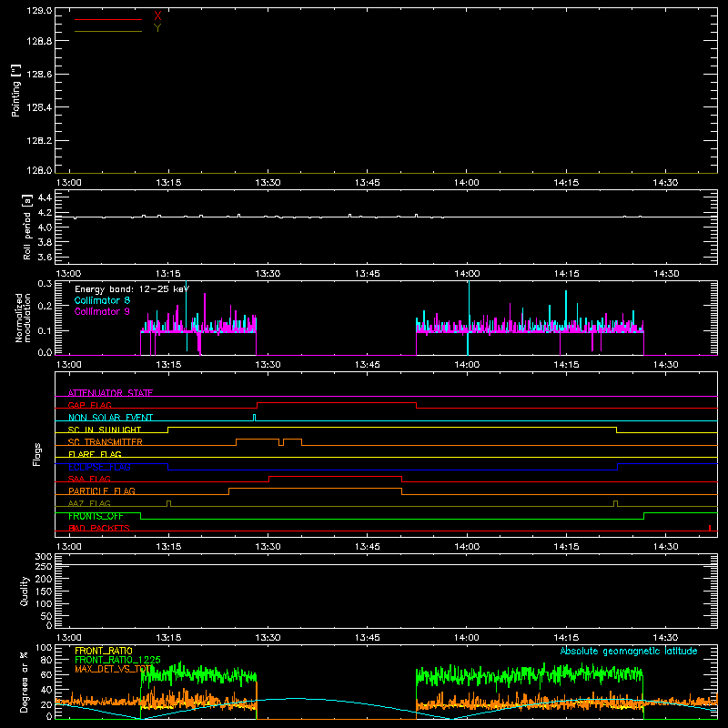Viewport: 728px width, 728px height.
Task: Click '14:00' under the Roll period panel
Action: (x=467, y=274)
